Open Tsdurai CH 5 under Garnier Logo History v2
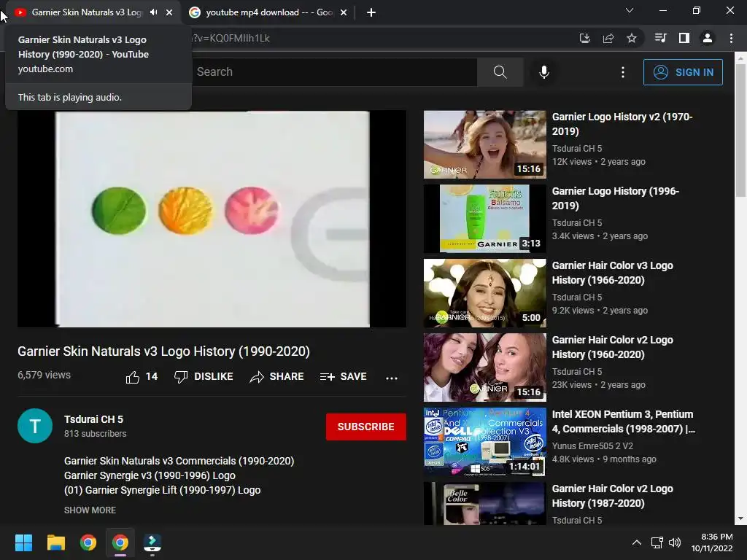Screen dimensions: 747x560 coord(577,149)
